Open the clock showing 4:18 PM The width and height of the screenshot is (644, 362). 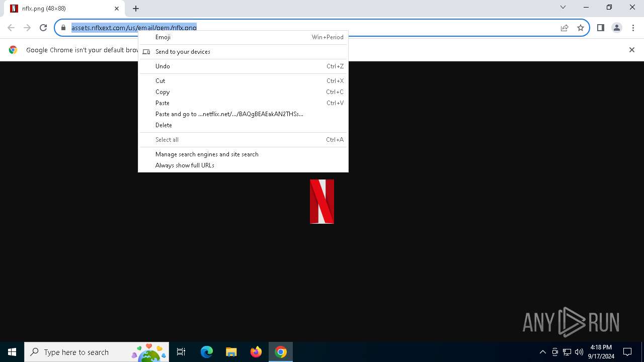point(601,352)
